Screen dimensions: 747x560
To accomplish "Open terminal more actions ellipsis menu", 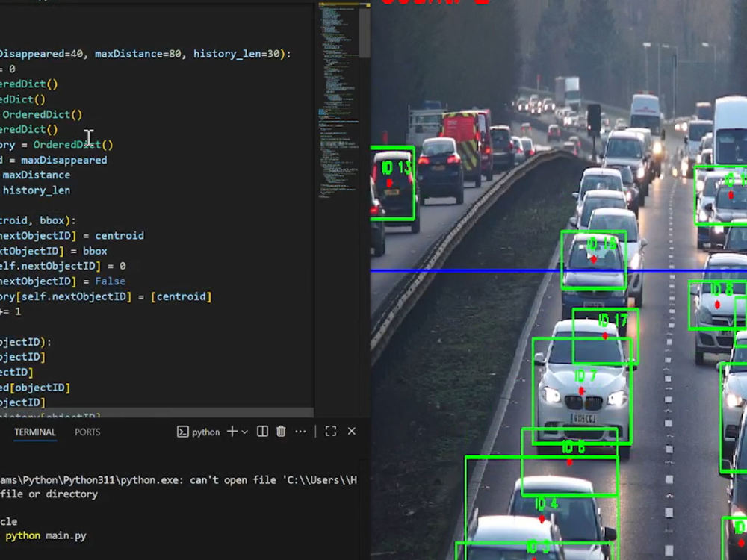I will coord(300,432).
